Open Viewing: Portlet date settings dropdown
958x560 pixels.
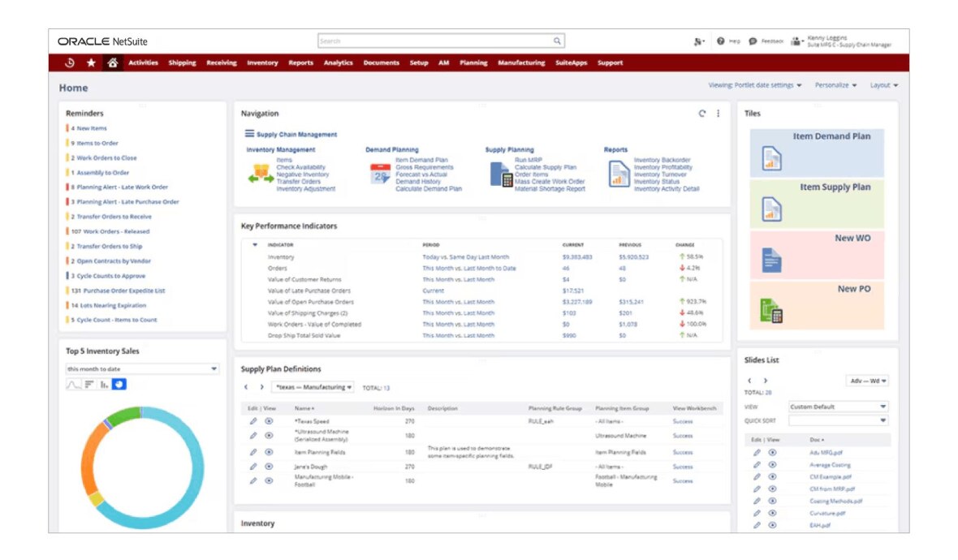click(754, 85)
